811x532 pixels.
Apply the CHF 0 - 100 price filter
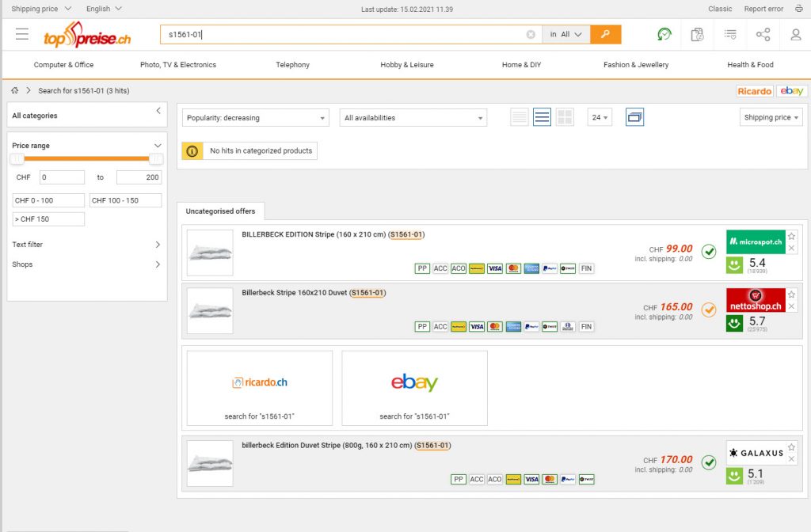48,200
